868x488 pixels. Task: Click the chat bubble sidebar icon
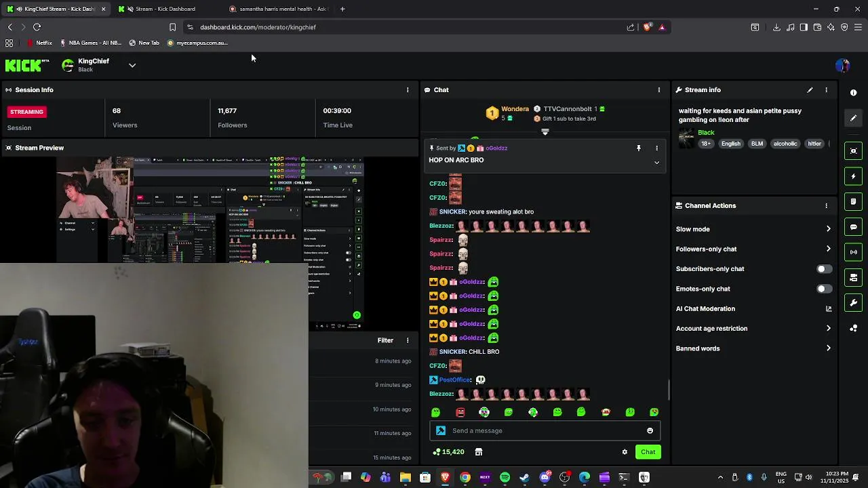point(854,227)
